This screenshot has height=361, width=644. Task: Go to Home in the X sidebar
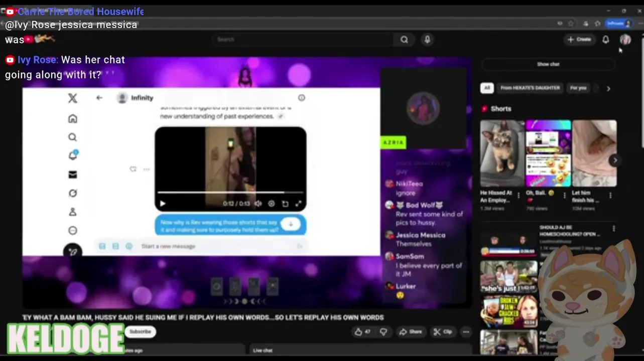(73, 119)
